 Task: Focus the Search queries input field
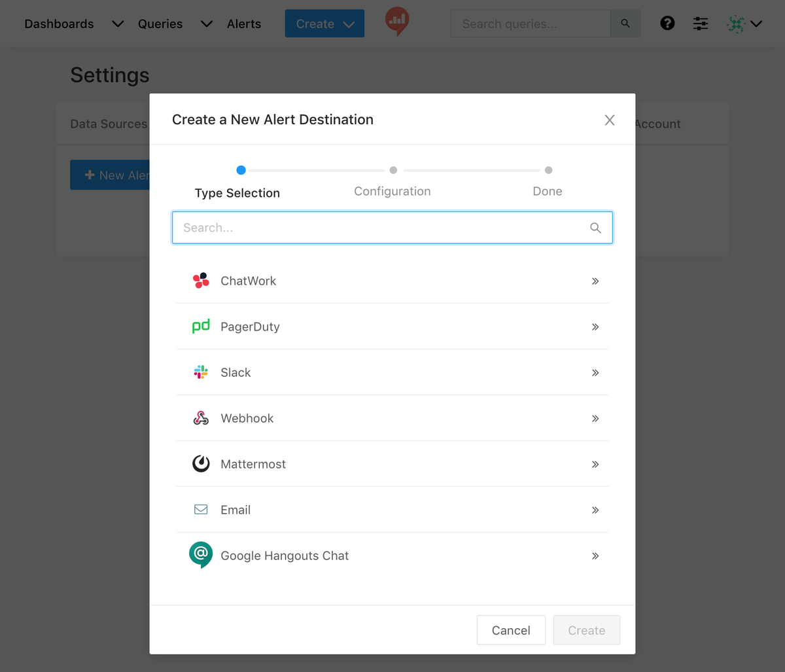[x=531, y=24]
